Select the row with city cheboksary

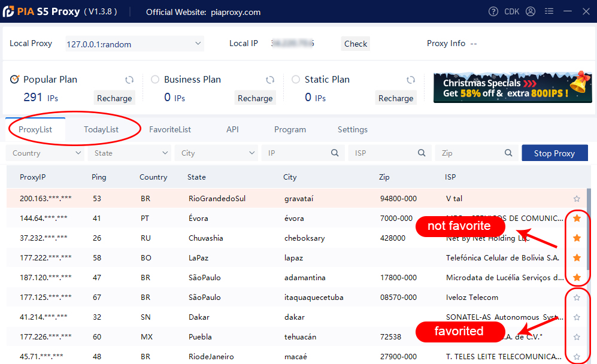tap(297, 238)
